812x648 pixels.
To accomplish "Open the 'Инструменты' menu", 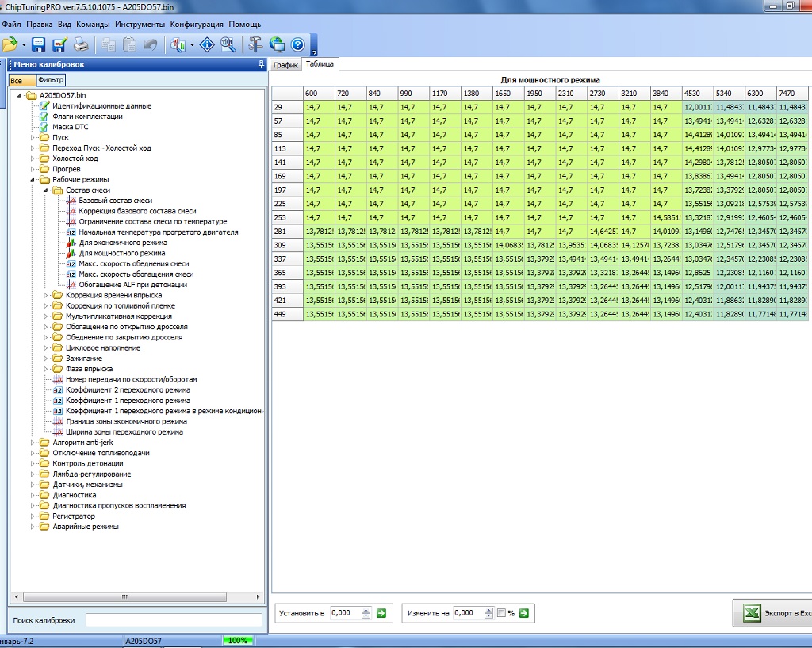I will point(140,24).
